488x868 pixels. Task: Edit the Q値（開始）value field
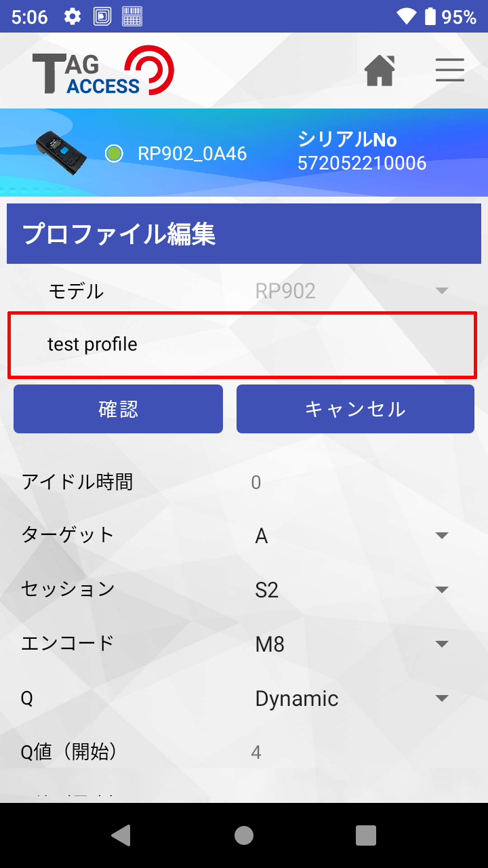pos(352,752)
